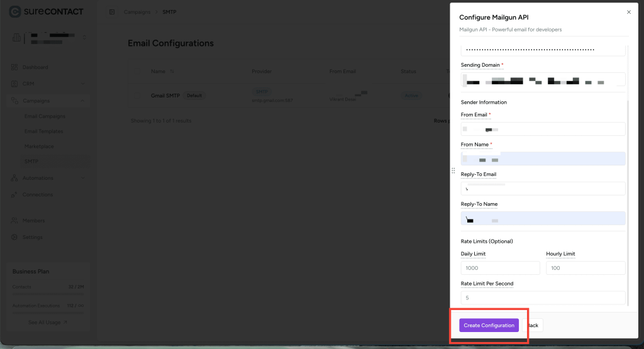Viewport: 644px width, 349px height.
Task: Click the Automations icon in the sidebar
Action: coord(15,178)
